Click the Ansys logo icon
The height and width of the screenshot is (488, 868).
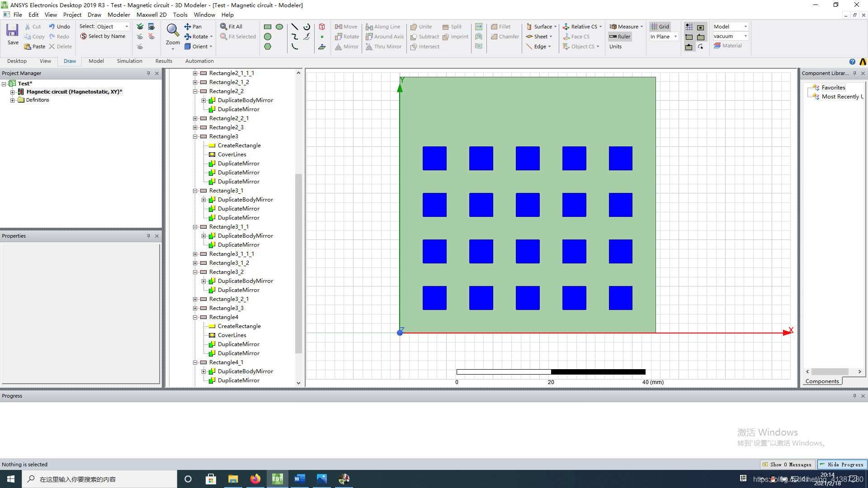(x=863, y=62)
